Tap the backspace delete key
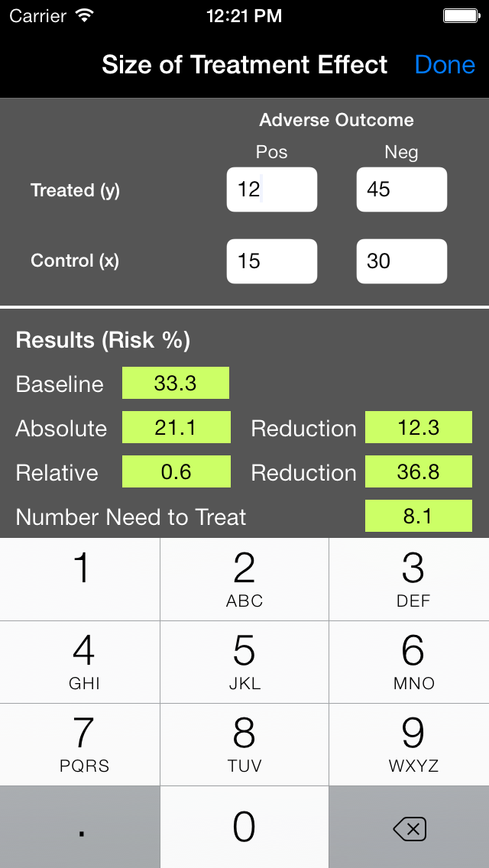 pyautogui.click(x=410, y=827)
